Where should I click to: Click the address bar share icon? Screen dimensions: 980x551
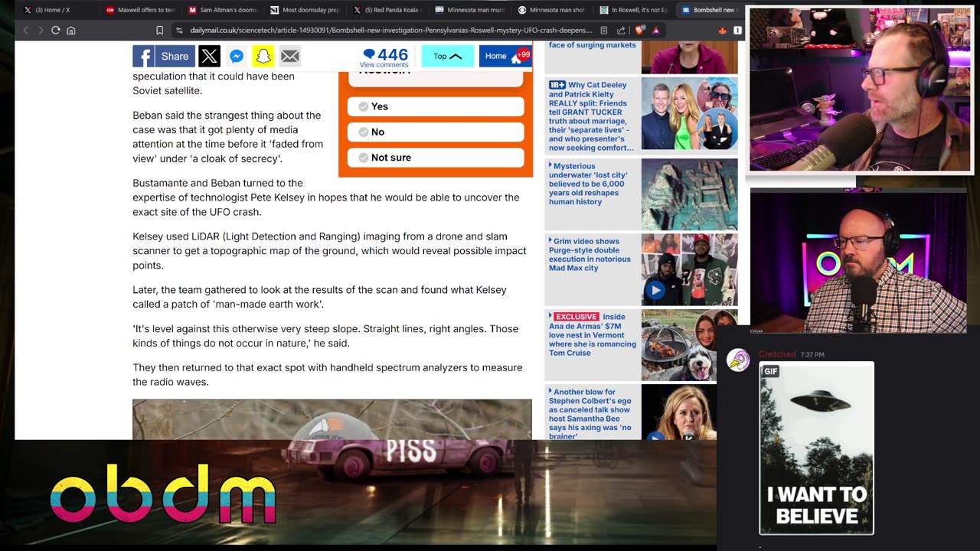coord(621,30)
